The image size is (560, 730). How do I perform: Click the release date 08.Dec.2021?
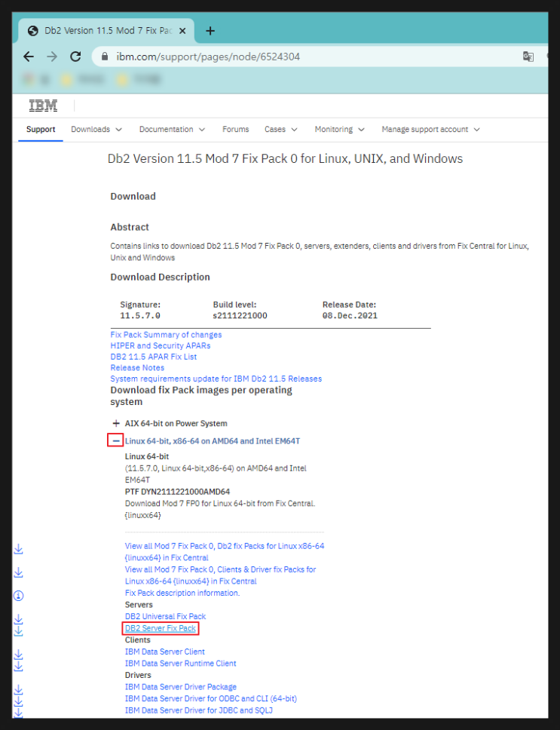click(x=350, y=316)
